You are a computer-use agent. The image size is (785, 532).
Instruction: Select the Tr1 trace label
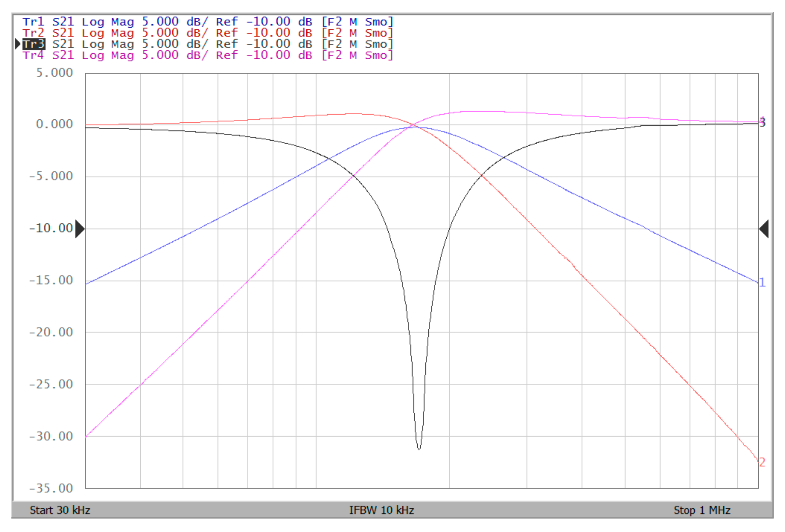coord(33,22)
